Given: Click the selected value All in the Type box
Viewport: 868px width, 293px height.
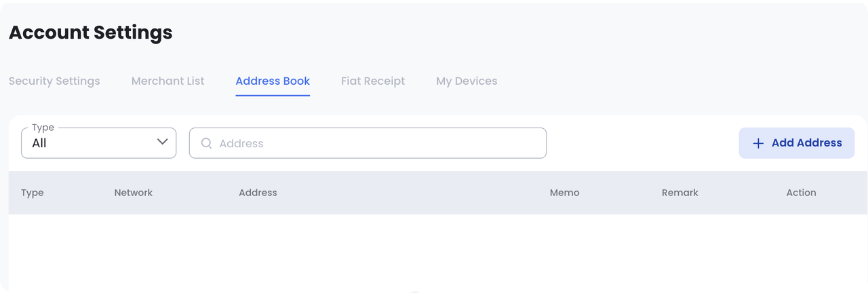Looking at the screenshot, I should click(x=39, y=144).
